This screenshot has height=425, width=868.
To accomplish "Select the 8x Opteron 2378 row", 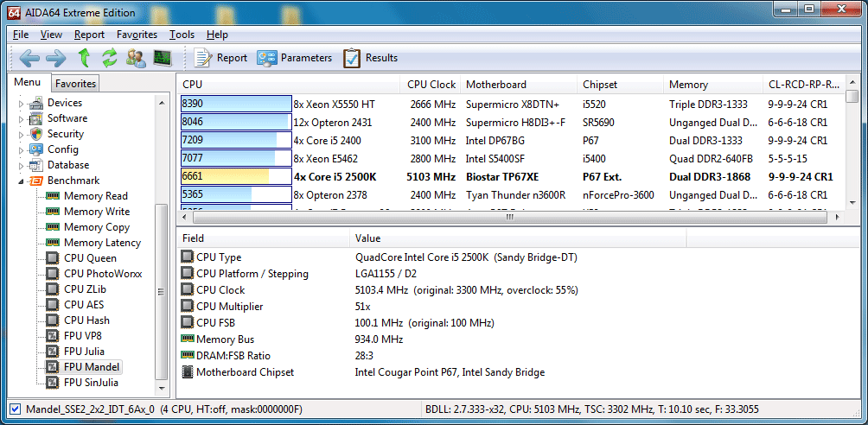I will click(x=512, y=195).
